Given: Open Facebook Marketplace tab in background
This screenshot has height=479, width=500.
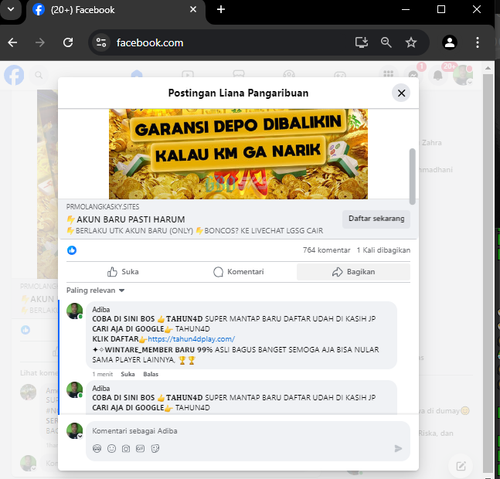Looking at the screenshot, I should coord(239,74).
